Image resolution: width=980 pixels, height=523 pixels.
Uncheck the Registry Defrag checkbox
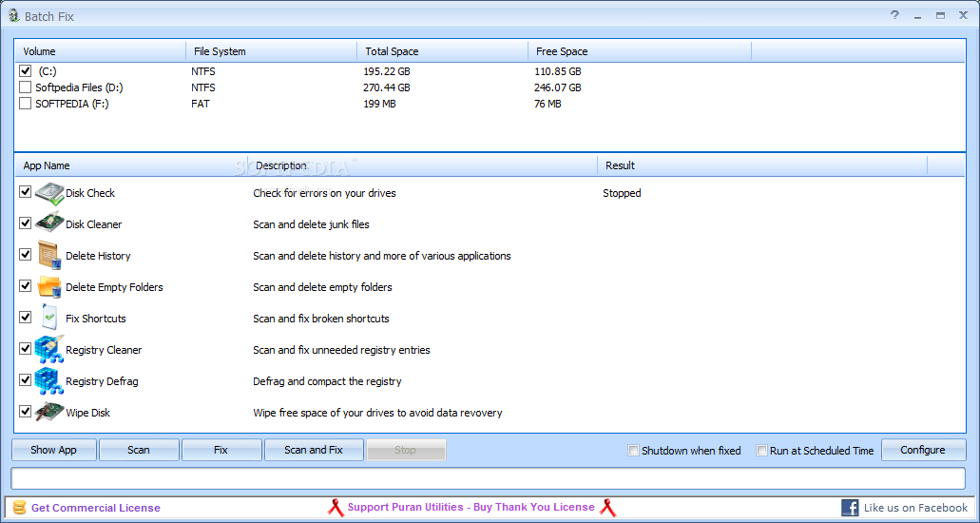coord(25,379)
